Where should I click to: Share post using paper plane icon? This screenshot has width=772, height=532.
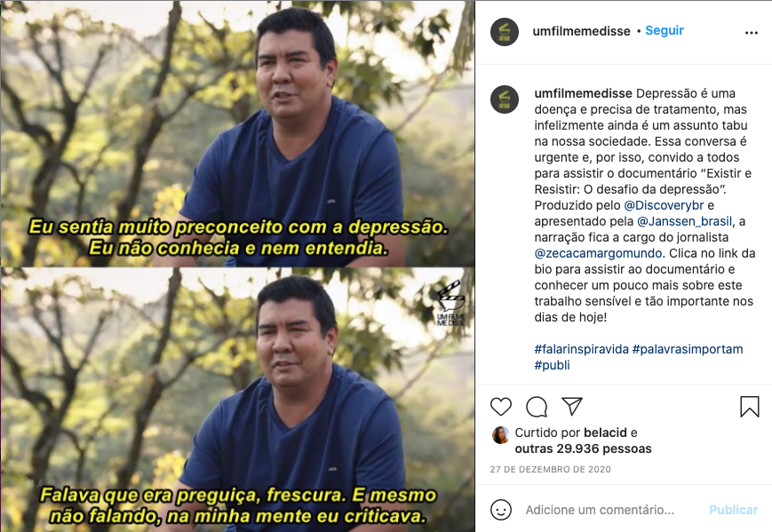coord(571,407)
